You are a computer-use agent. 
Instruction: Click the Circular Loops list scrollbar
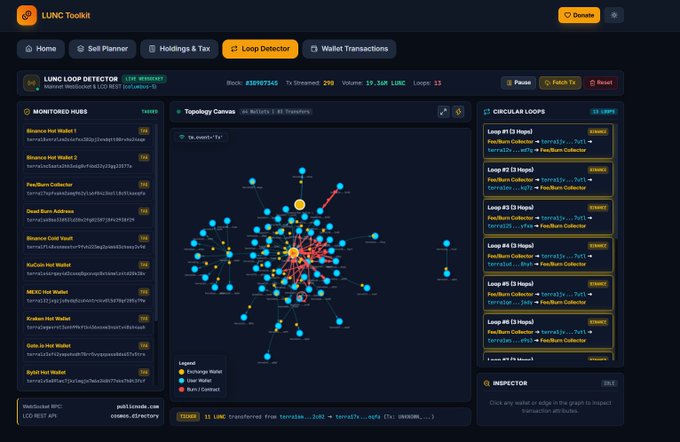click(x=616, y=182)
